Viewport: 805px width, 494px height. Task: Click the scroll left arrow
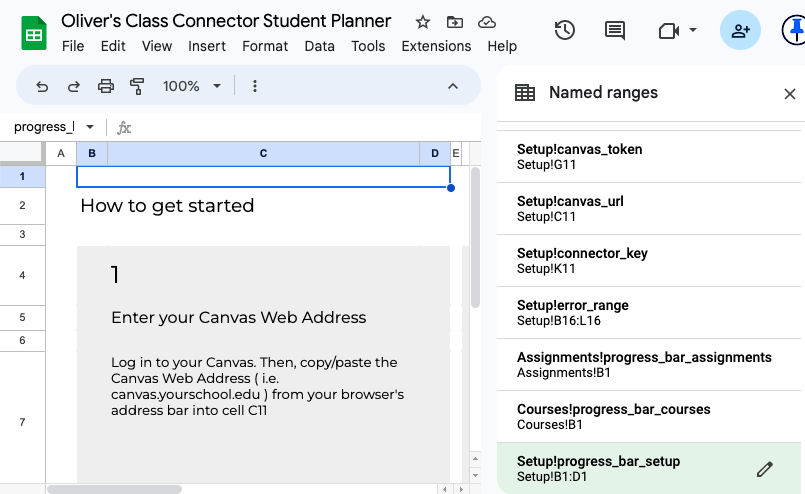445,489
